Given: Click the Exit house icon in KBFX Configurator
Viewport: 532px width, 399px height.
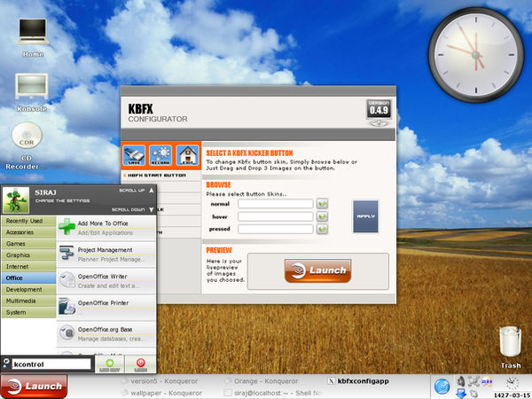Looking at the screenshot, I should (x=187, y=155).
